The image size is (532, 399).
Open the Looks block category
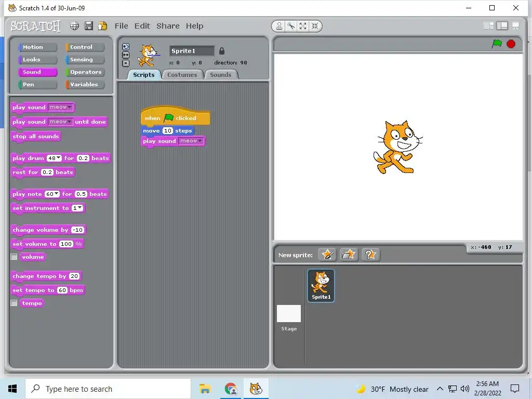coord(37,60)
